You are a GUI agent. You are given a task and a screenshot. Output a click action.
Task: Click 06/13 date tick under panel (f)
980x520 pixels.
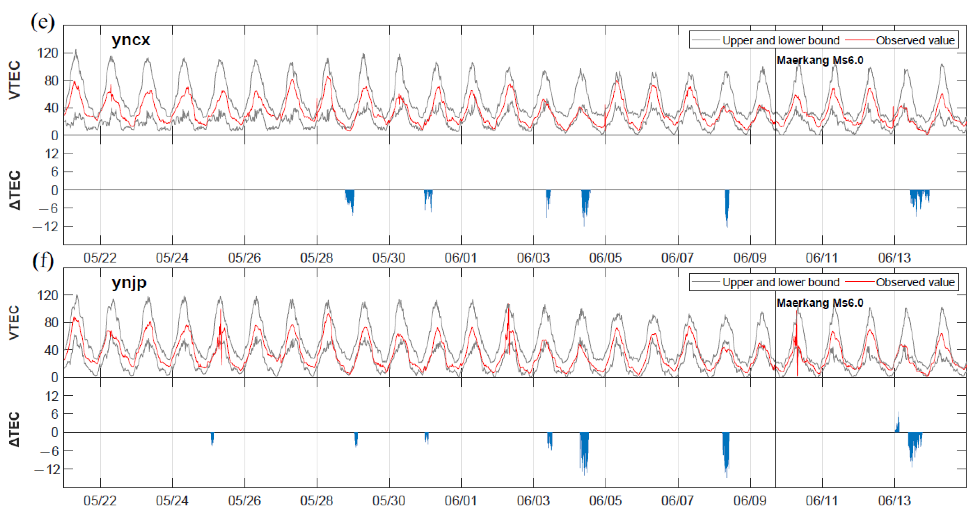point(894,501)
